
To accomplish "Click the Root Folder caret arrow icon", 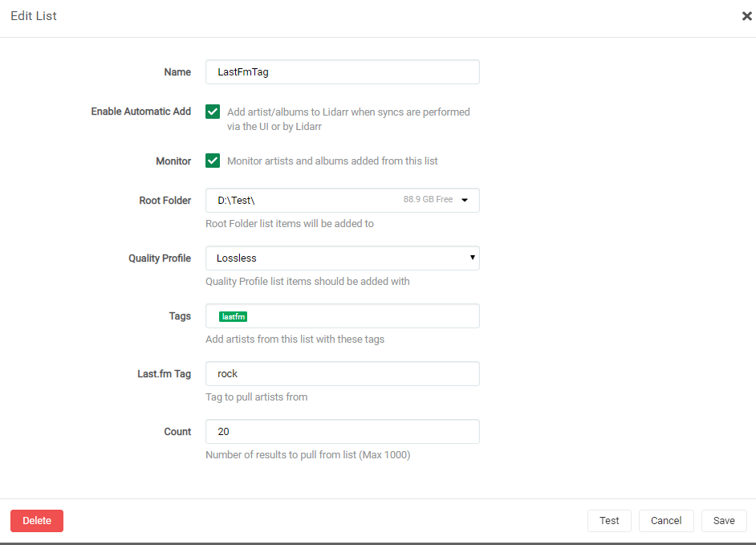I will tap(465, 201).
